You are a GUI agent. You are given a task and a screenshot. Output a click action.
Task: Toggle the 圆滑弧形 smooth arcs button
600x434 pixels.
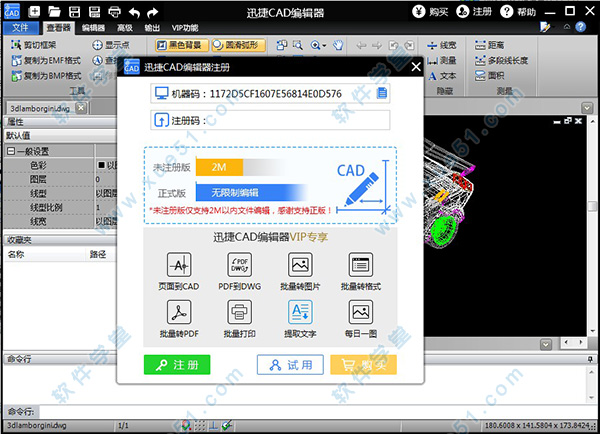click(238, 45)
